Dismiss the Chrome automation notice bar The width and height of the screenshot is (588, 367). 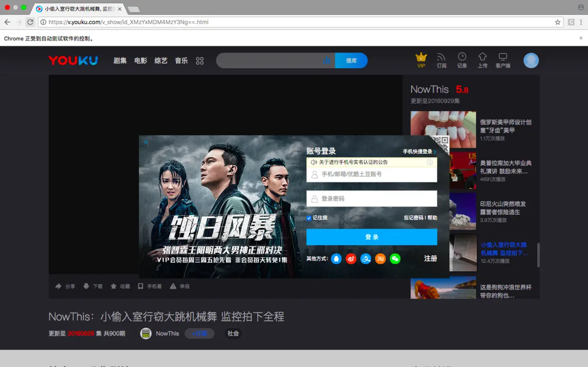pos(581,38)
